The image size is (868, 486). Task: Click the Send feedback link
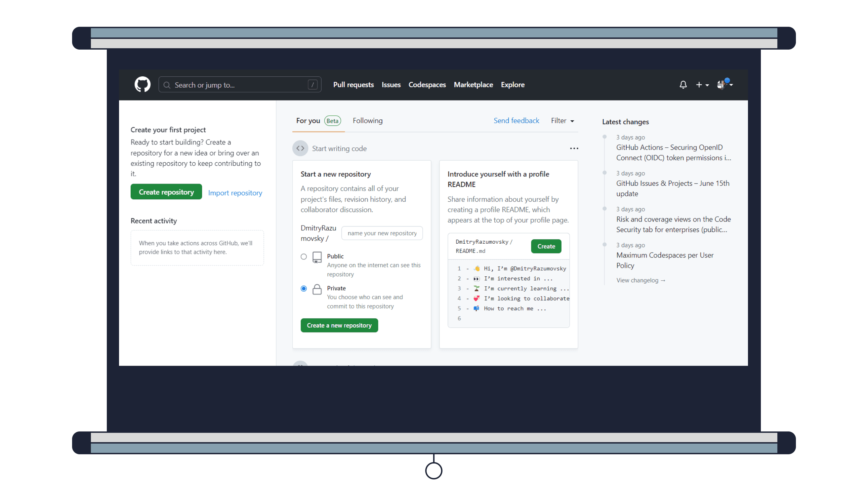click(x=516, y=121)
